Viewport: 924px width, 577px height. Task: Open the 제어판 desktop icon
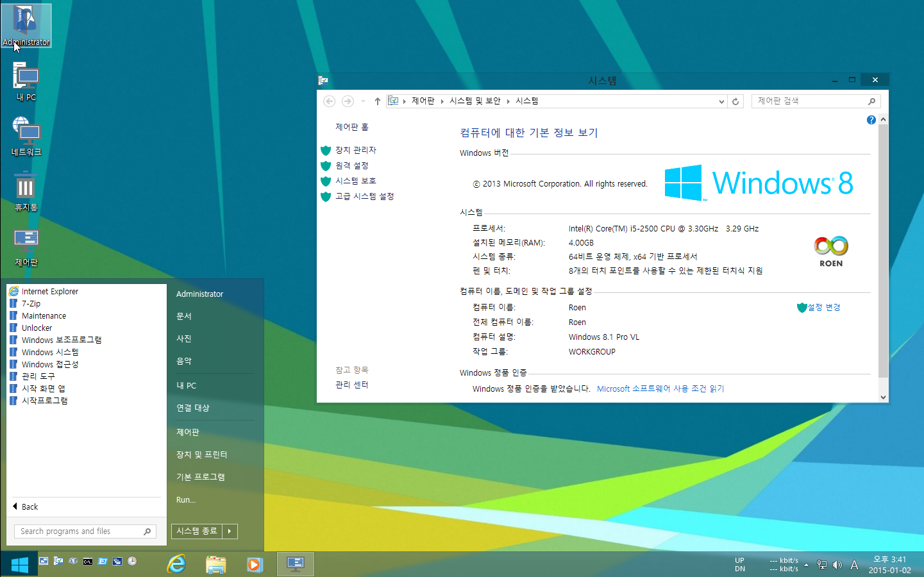tap(26, 247)
